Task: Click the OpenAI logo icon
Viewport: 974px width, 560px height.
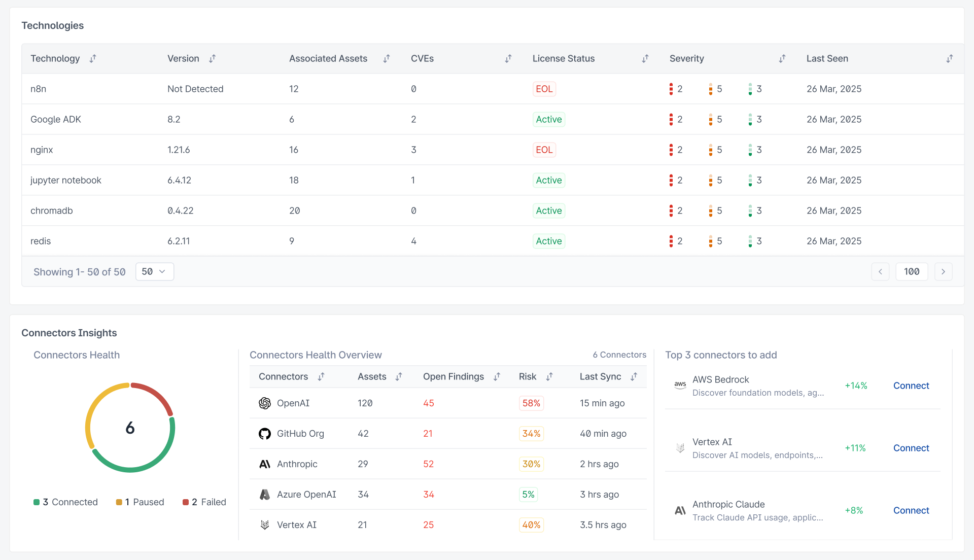Action: tap(265, 403)
